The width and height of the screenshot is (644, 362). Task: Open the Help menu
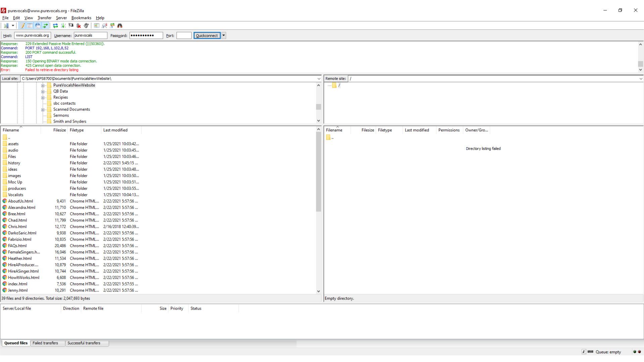100,18
